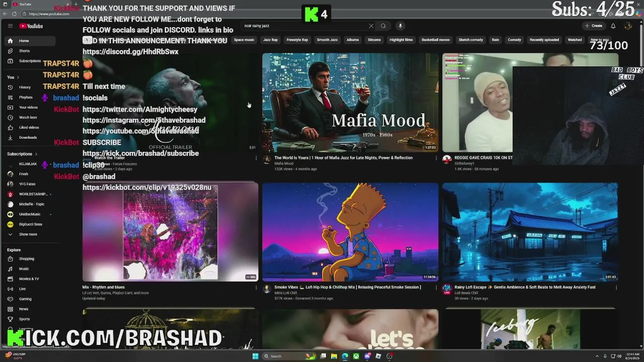Open the Windows Start menu
The height and width of the screenshot is (362, 644).
pyautogui.click(x=255, y=356)
